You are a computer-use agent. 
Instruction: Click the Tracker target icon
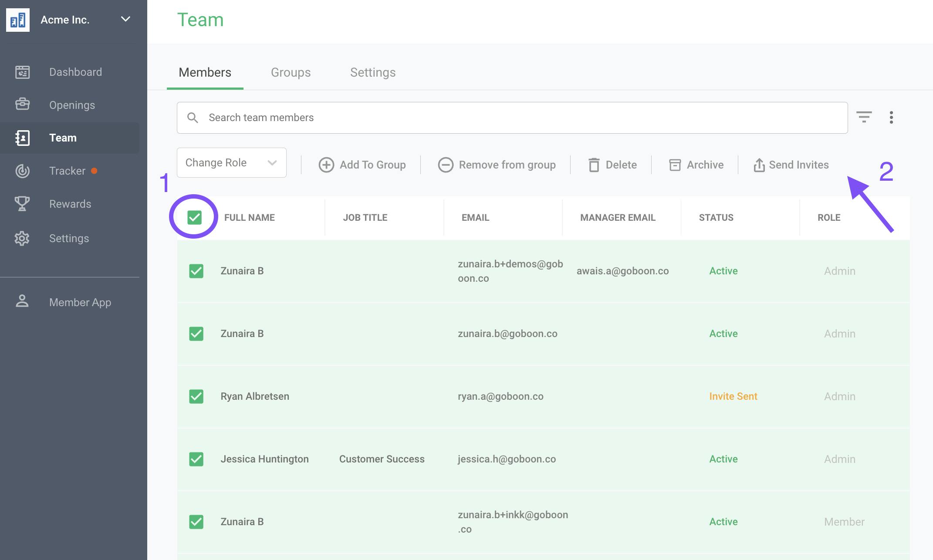pos(22,171)
